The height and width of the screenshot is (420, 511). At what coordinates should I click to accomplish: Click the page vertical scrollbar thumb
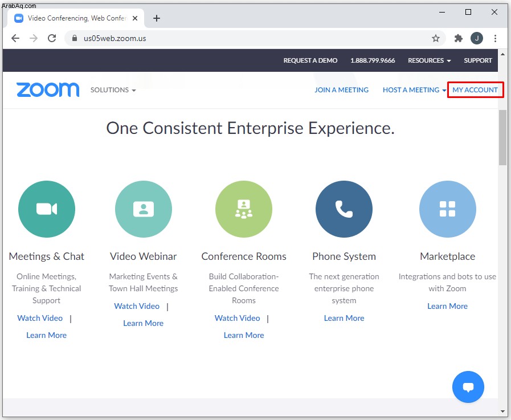pos(502,137)
